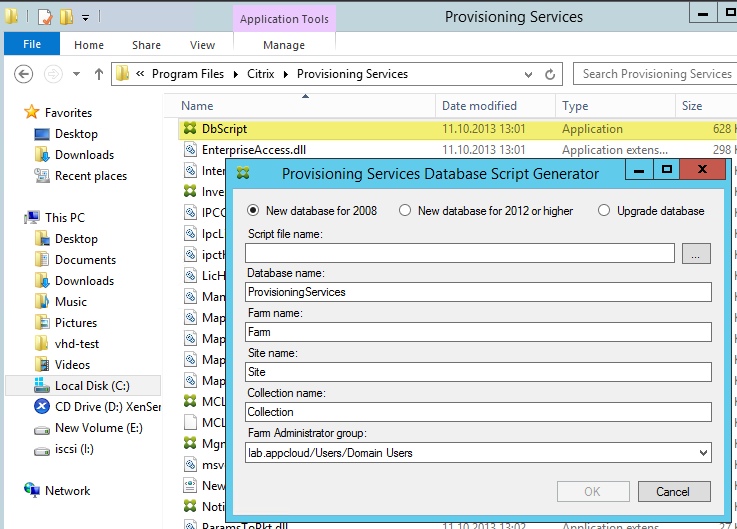Open Downloads under Favorites
The height and width of the screenshot is (529, 737).
point(84,155)
